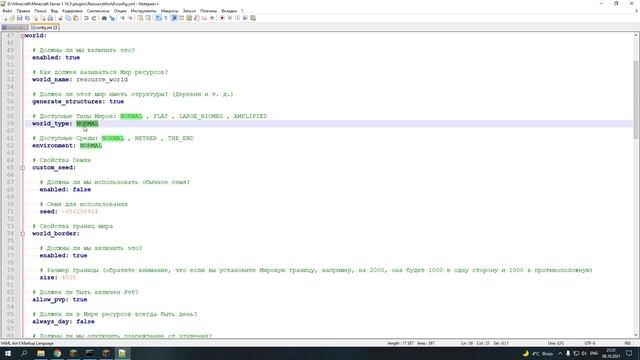Viewport: 640px width, 360px height.
Task: Open the Плагины menu
Action: pos(208,11)
